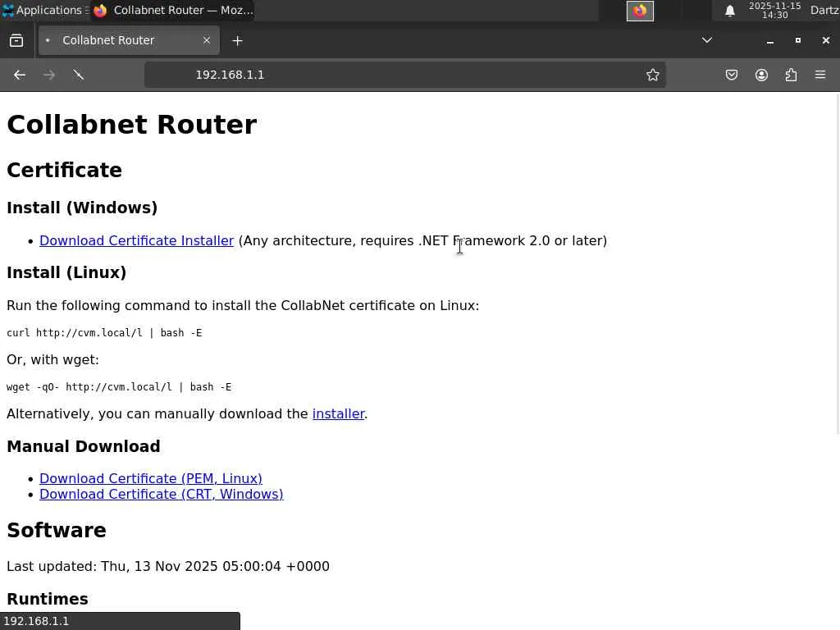Click the curl http://cvm.local/l command text

coord(104,333)
